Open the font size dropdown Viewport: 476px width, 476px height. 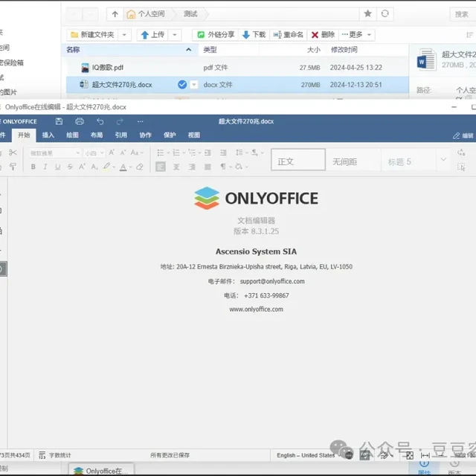tap(94, 152)
